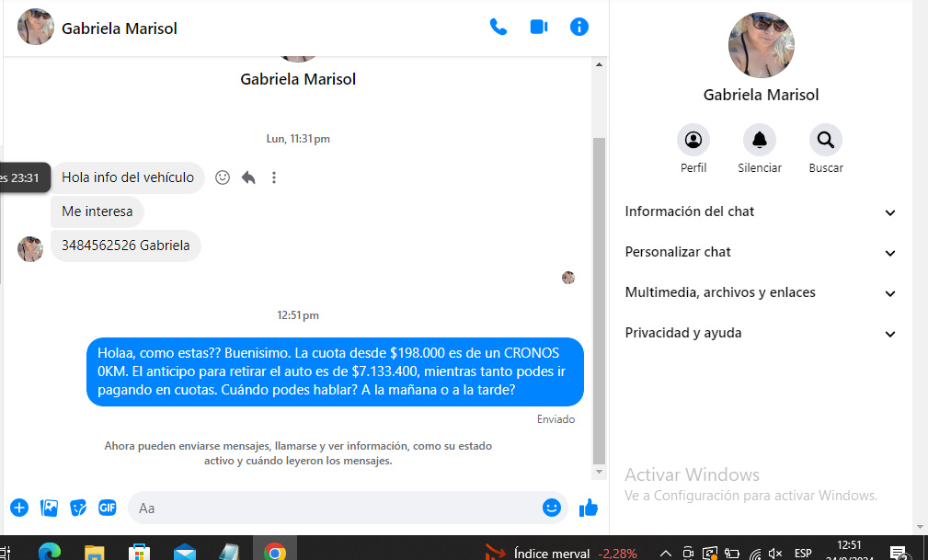
Task: Click chat scrollbar up arrow
Action: 599,64
